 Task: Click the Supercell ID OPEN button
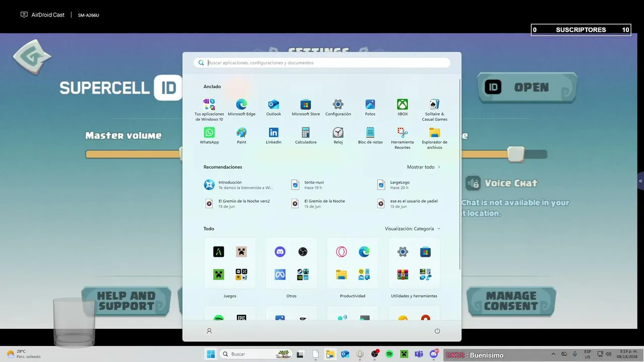(x=527, y=87)
